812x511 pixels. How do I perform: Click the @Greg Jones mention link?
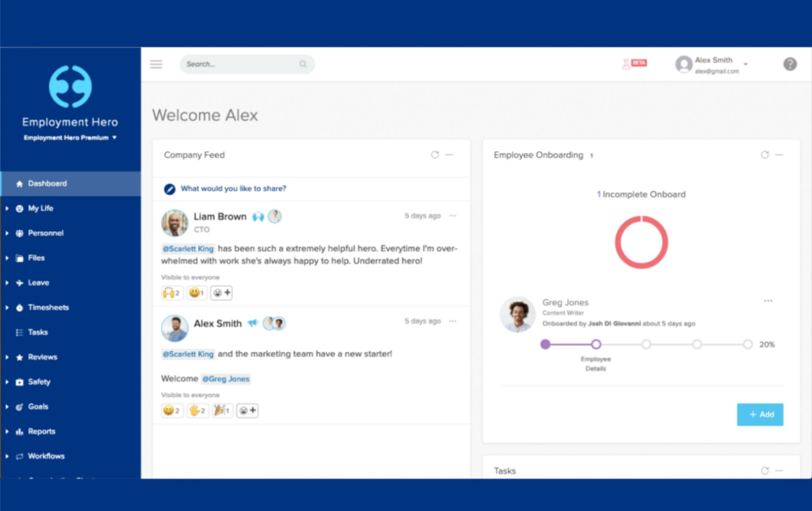[x=226, y=379]
